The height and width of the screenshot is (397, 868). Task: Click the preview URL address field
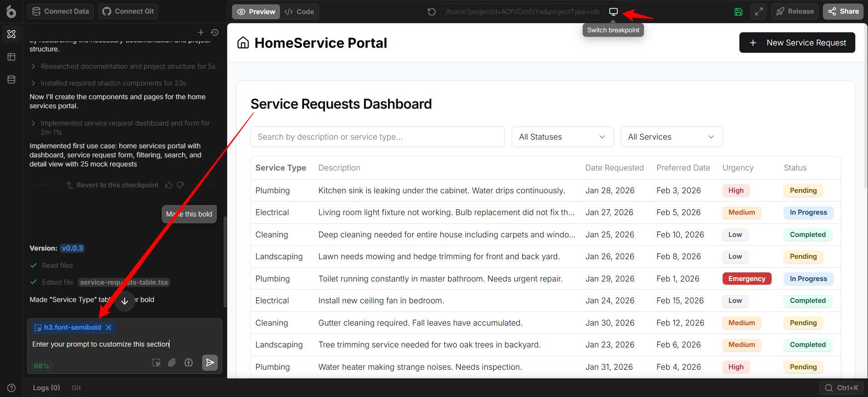523,12
